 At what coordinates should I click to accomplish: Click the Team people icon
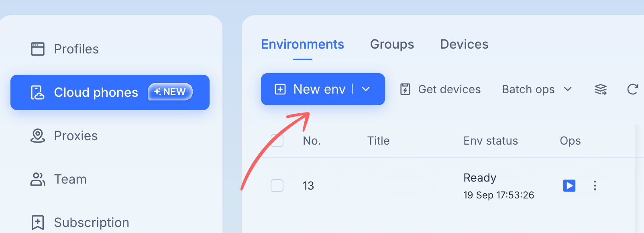pyautogui.click(x=38, y=179)
